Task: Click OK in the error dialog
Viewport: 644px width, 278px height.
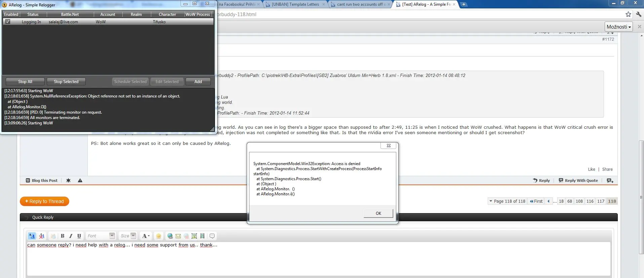Action: [378, 213]
